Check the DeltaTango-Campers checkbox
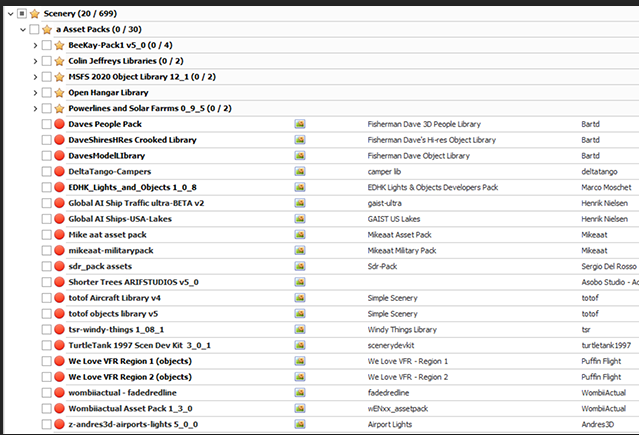The height and width of the screenshot is (435, 639). (x=47, y=172)
